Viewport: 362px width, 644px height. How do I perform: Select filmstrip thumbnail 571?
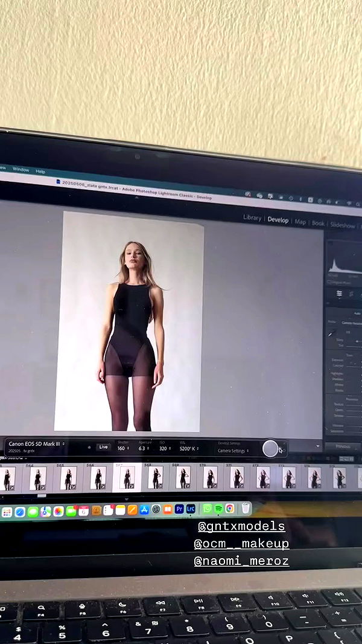click(237, 478)
